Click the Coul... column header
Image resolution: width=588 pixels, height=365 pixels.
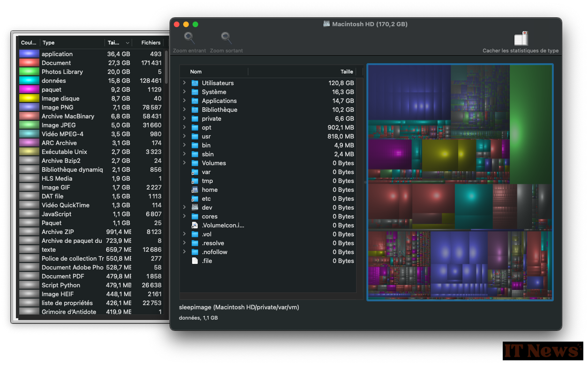29,43
